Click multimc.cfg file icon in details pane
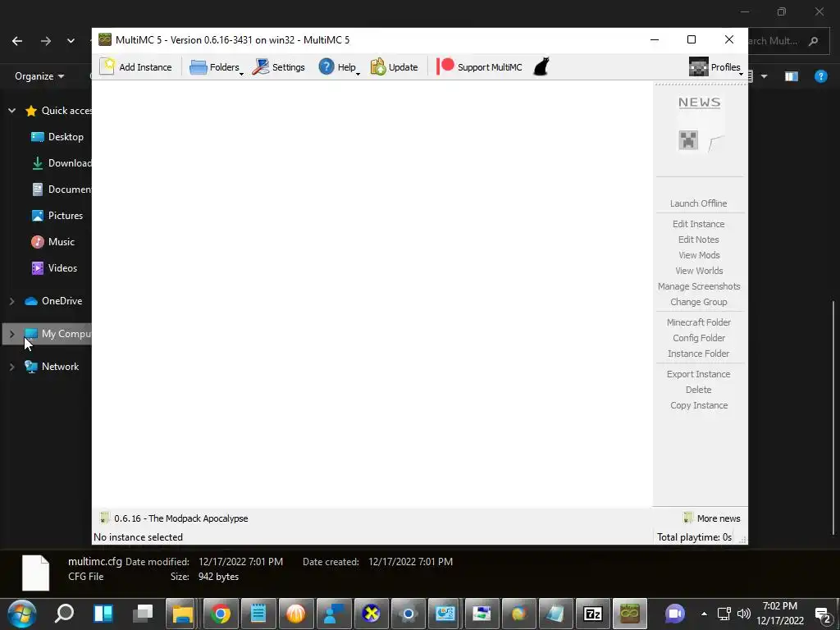Viewport: 840px width, 630px height. [36, 573]
